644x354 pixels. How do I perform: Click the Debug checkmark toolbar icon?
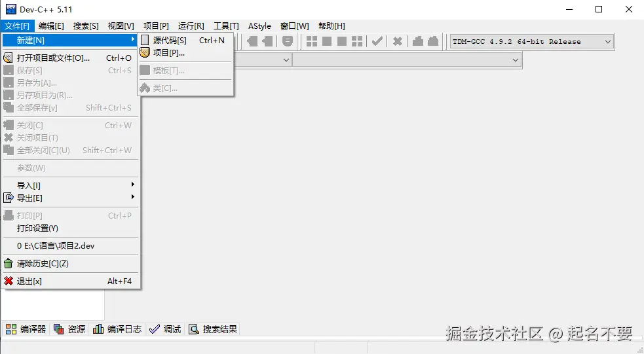point(377,41)
